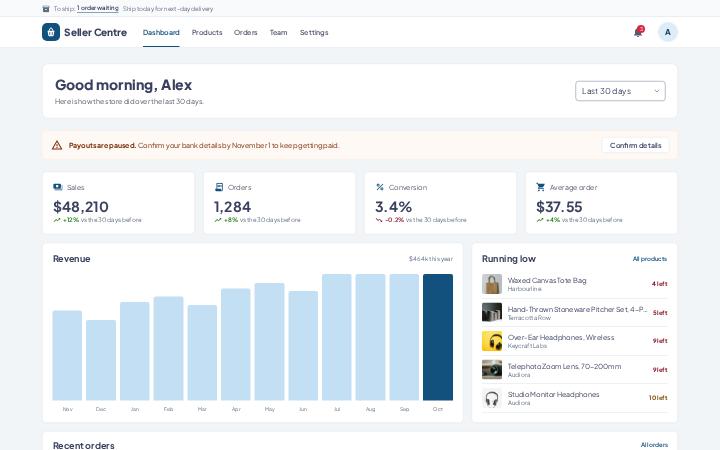Select the Jul revenue bar
The image size is (720, 450).
[337, 337]
